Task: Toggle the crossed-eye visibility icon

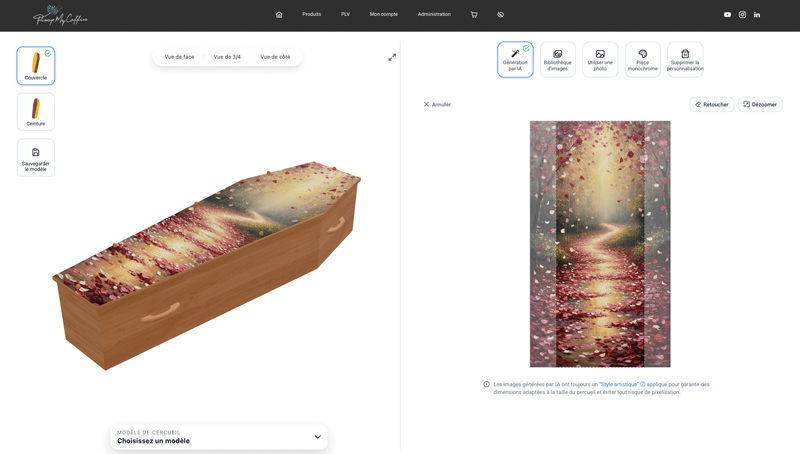Action: pyautogui.click(x=501, y=15)
